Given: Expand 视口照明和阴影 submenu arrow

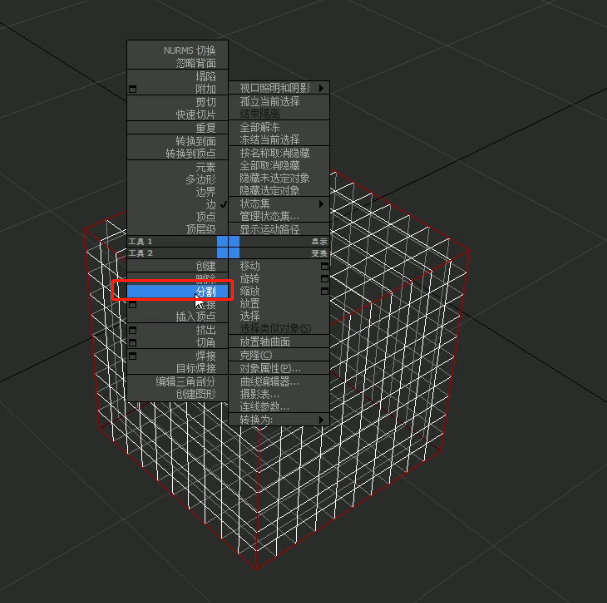Looking at the screenshot, I should (x=321, y=88).
